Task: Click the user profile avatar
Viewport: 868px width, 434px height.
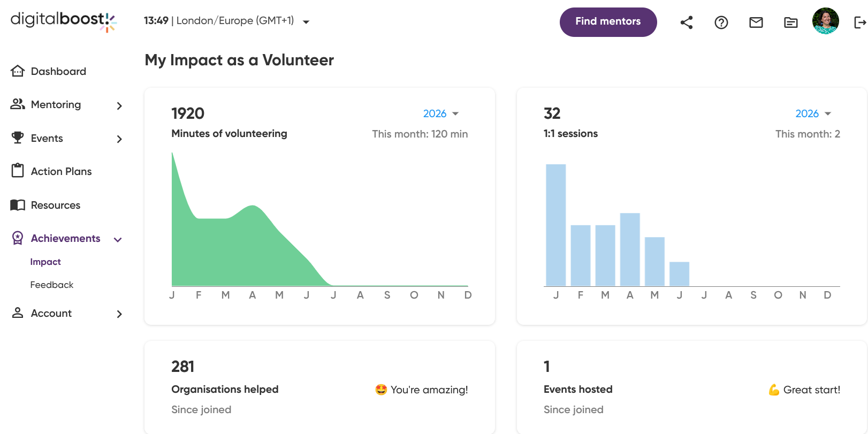Action: tap(826, 21)
